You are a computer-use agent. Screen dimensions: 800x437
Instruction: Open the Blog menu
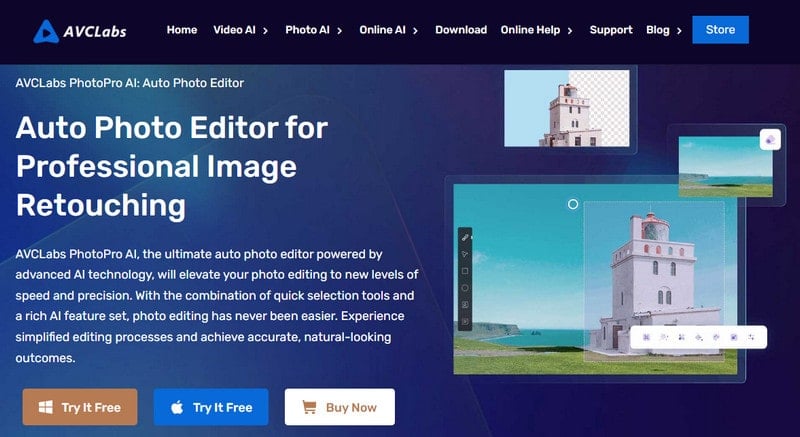(658, 30)
